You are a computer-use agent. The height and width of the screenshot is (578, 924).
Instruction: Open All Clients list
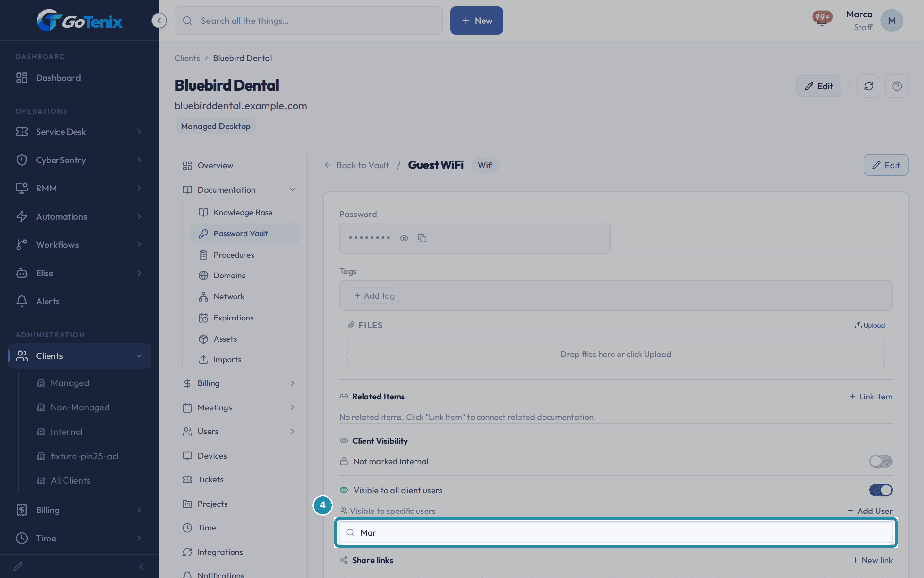(x=71, y=480)
